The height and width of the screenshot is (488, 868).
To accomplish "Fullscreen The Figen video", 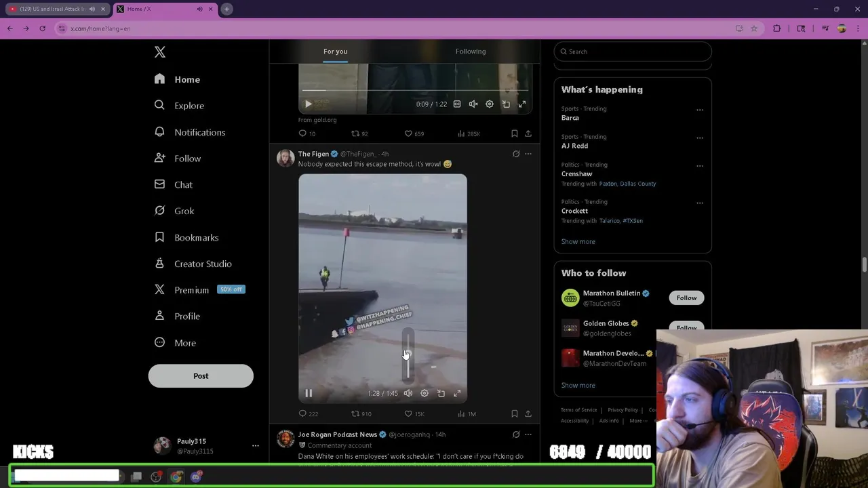I will (x=457, y=393).
